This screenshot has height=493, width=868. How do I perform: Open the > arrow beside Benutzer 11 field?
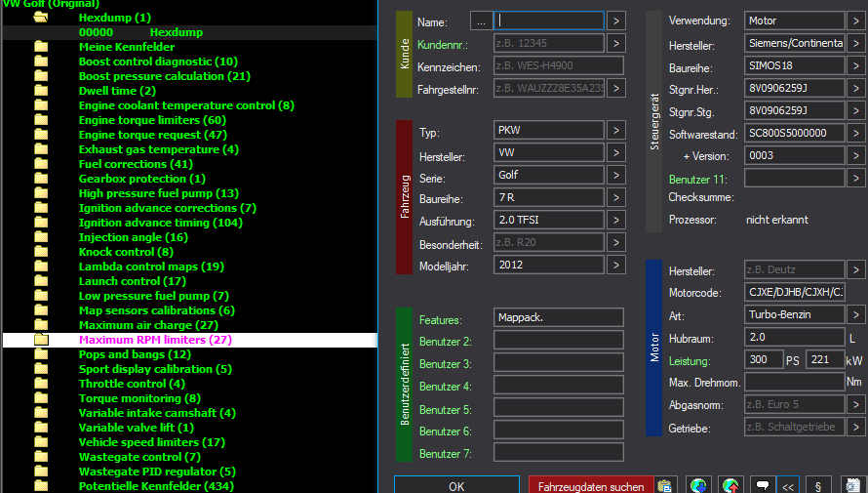[856, 178]
